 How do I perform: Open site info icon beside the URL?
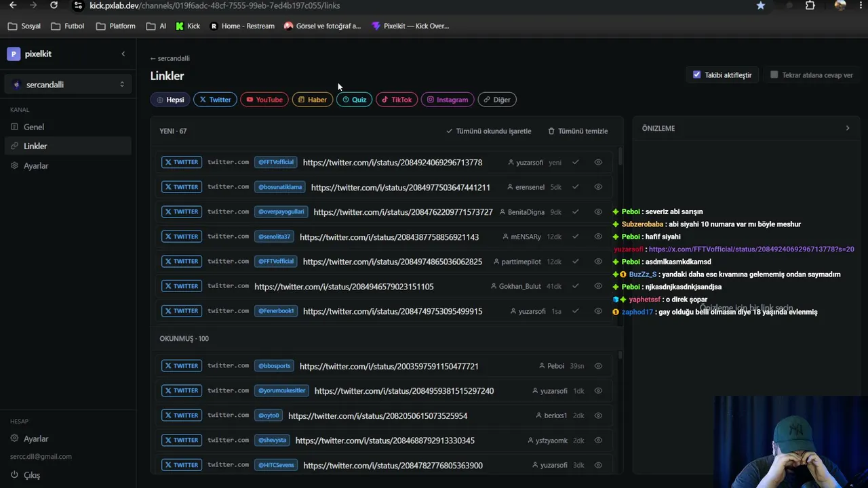coord(77,5)
